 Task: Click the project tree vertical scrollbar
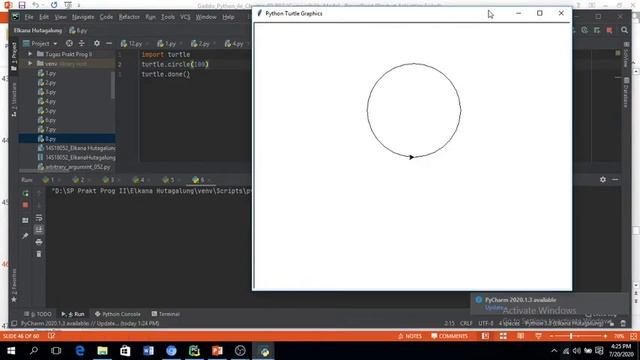pyautogui.click(x=113, y=85)
